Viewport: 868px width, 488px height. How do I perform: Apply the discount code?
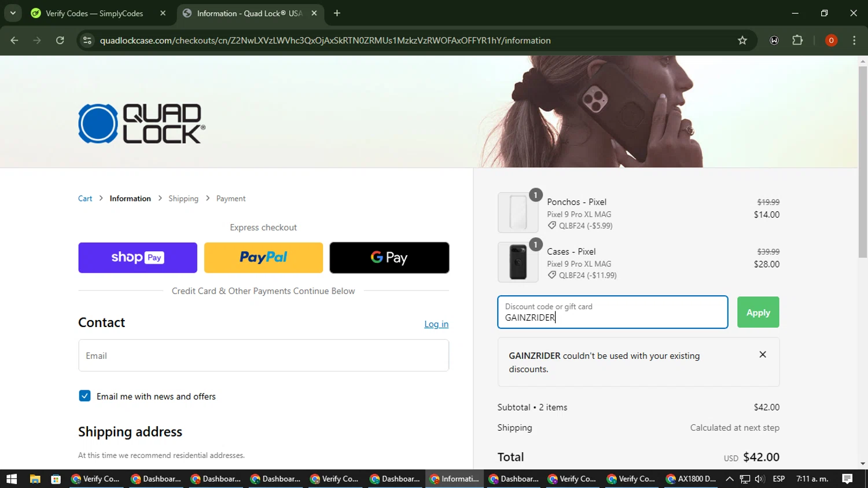click(x=758, y=313)
